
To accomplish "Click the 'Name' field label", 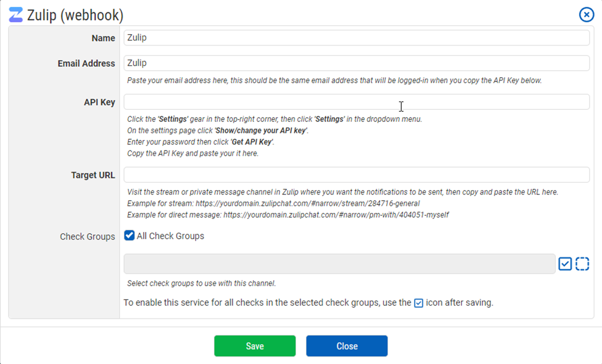I will coord(103,39).
